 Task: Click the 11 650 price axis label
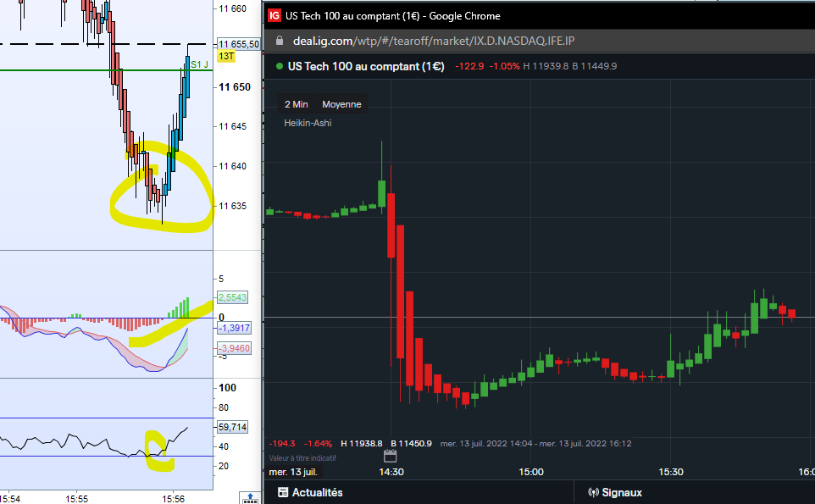coord(235,86)
